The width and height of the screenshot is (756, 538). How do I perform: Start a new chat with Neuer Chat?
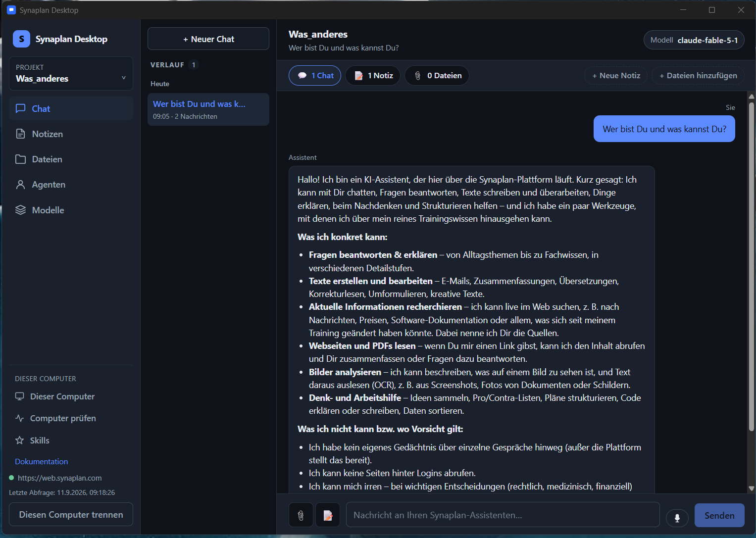[208, 39]
